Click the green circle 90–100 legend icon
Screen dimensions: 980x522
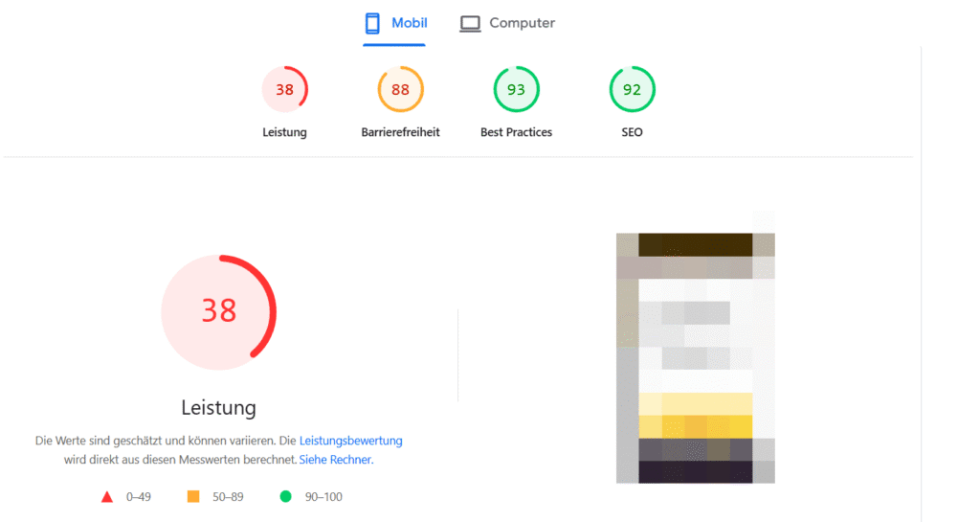pos(285,496)
